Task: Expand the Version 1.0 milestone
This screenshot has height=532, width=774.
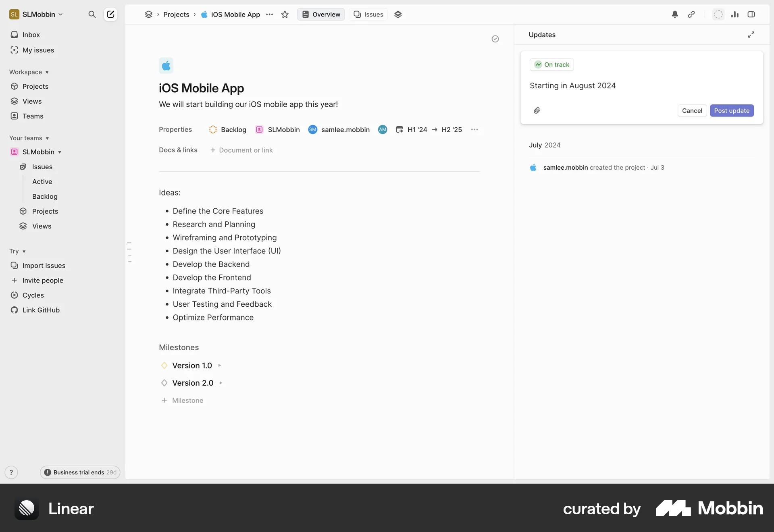Action: click(220, 366)
